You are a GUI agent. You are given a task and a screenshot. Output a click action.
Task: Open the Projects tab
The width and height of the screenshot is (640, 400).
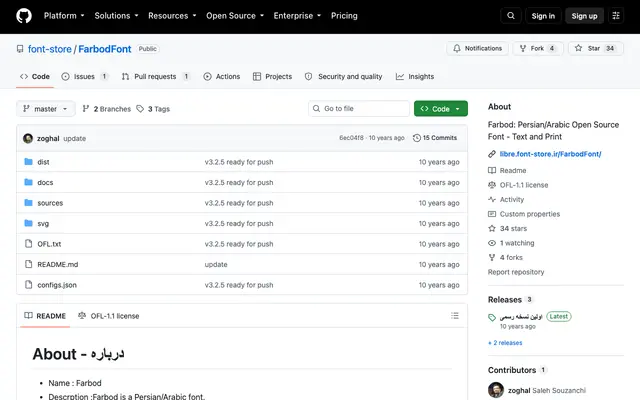pos(272,77)
